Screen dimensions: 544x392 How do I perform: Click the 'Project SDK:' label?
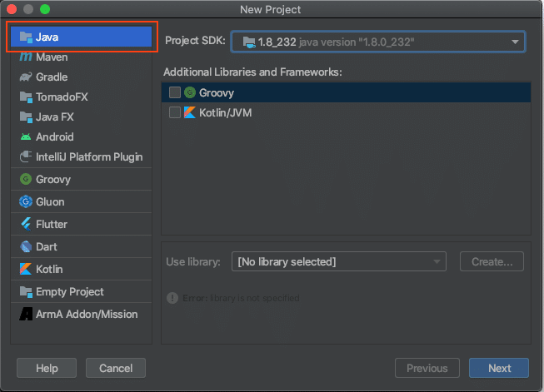tap(195, 41)
